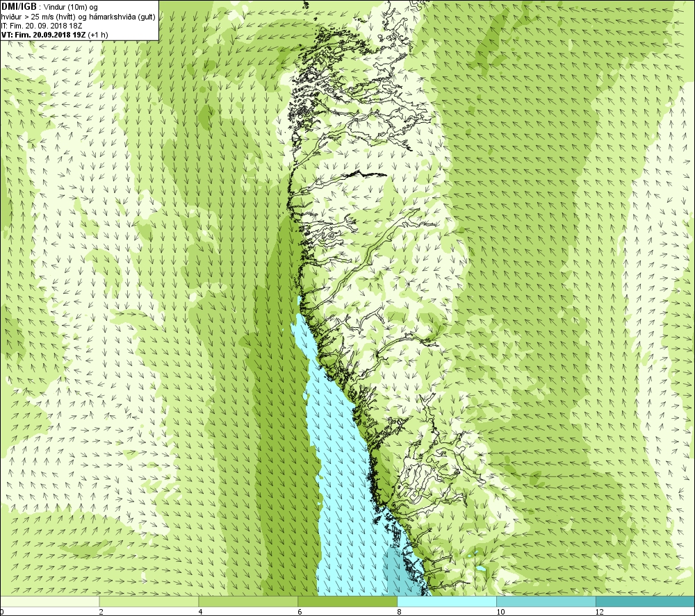This screenshot has height=616, width=695.
Task: Click the 2–4 m/s light green swatch
Action: click(x=149, y=601)
